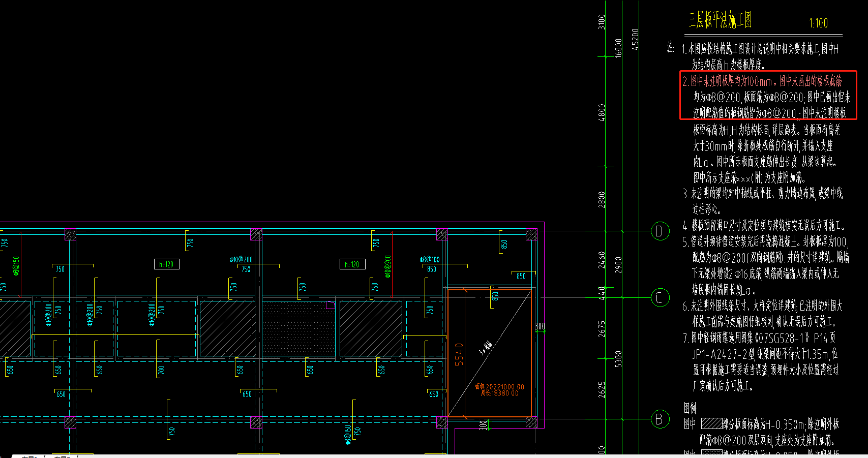This screenshot has width=868, height=458.
Task: Click the 4800 vertical dimension
Action: [602, 112]
